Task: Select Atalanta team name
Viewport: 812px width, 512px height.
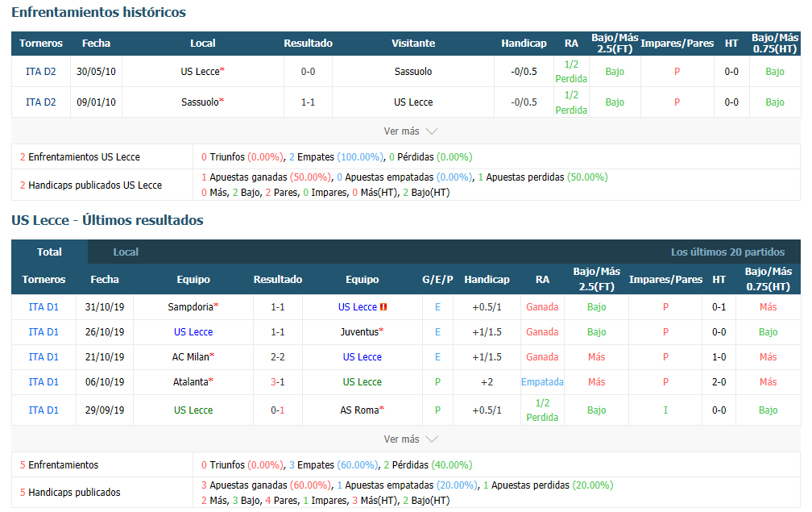Action: coord(191,381)
